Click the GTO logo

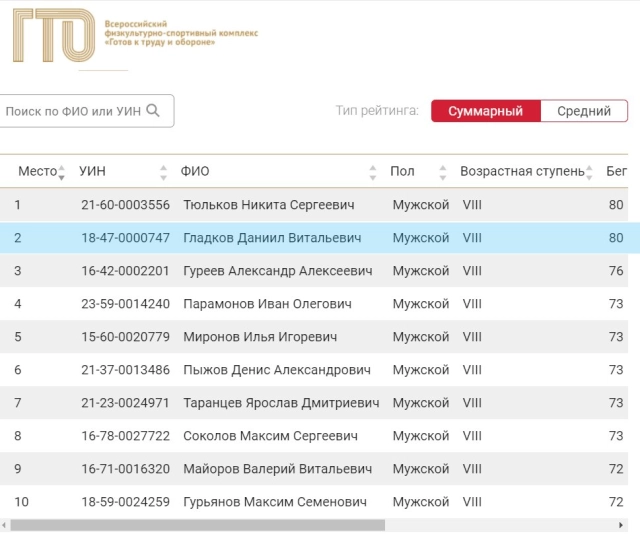click(x=54, y=36)
